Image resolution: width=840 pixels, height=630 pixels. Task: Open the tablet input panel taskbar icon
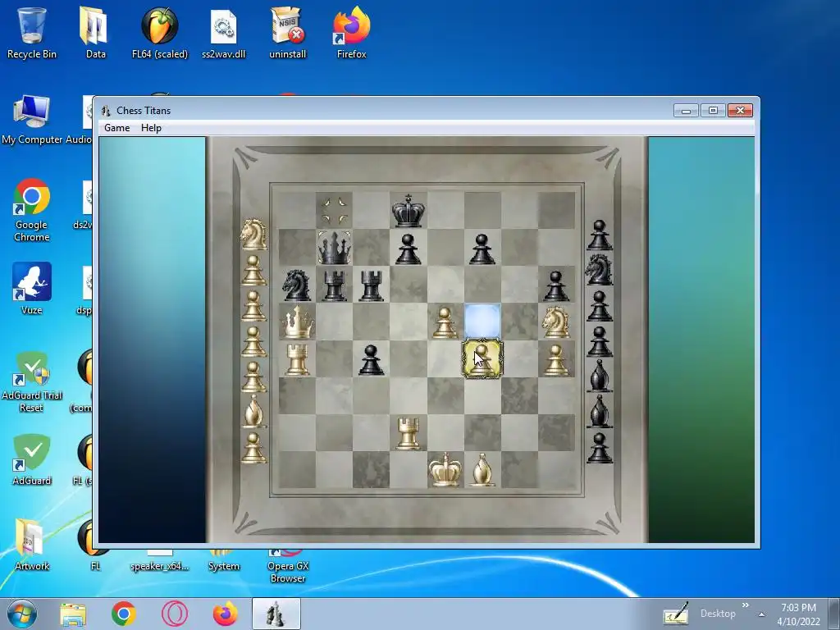coord(676,614)
